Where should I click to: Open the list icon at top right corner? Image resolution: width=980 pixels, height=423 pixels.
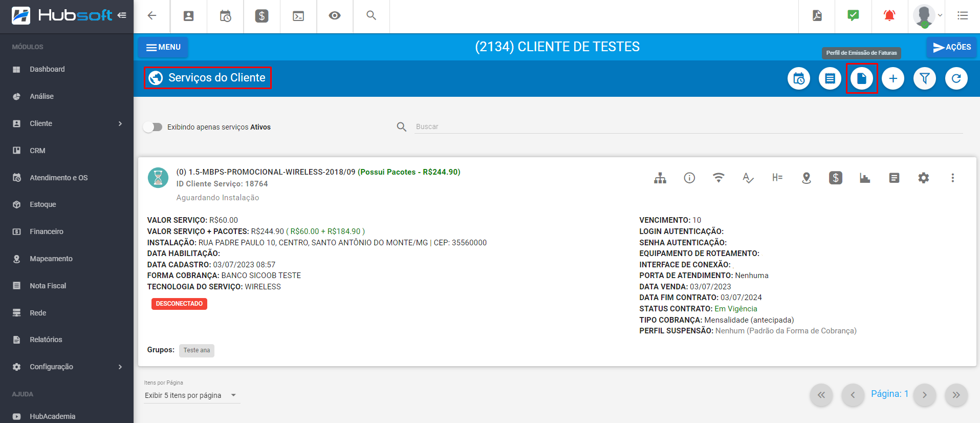pyautogui.click(x=963, y=15)
